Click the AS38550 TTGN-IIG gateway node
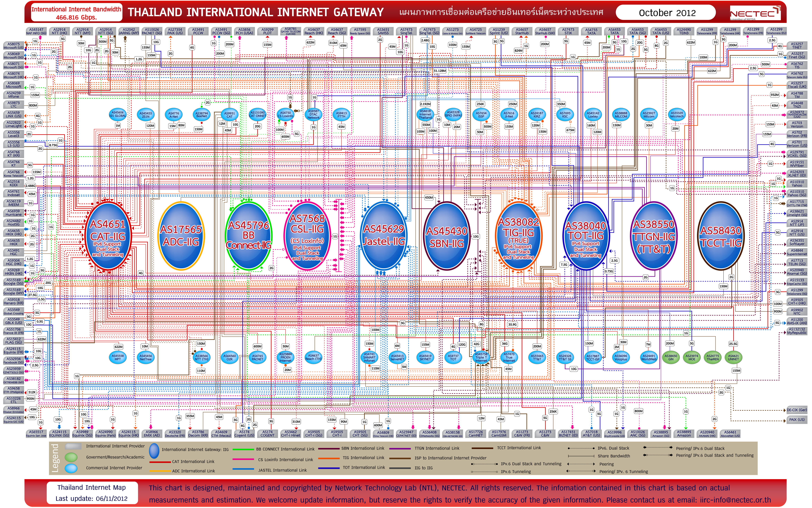The width and height of the screenshot is (812, 508). click(x=654, y=236)
